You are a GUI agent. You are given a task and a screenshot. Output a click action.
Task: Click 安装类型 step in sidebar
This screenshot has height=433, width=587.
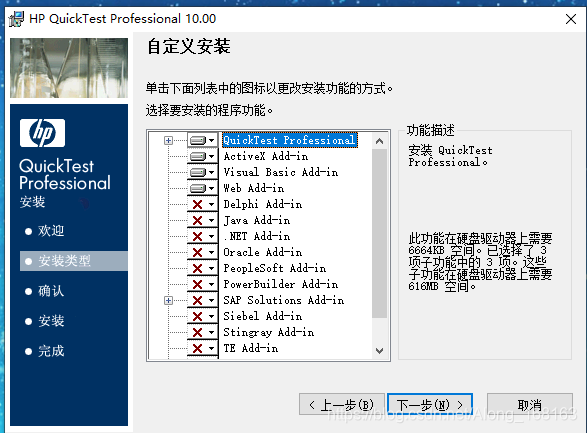[x=74, y=261]
